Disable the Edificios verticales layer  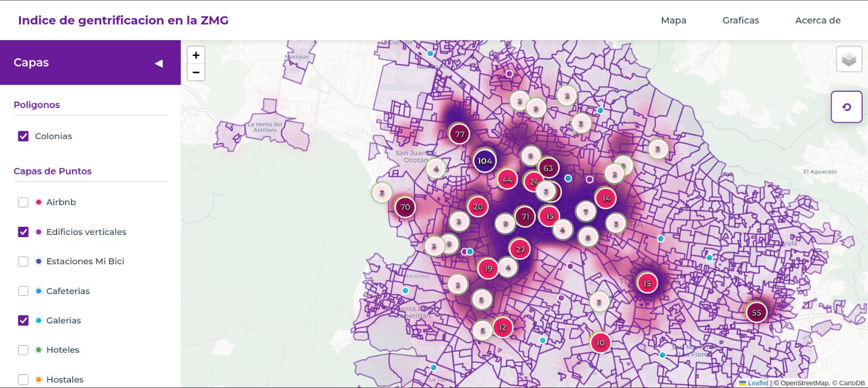pyautogui.click(x=23, y=232)
